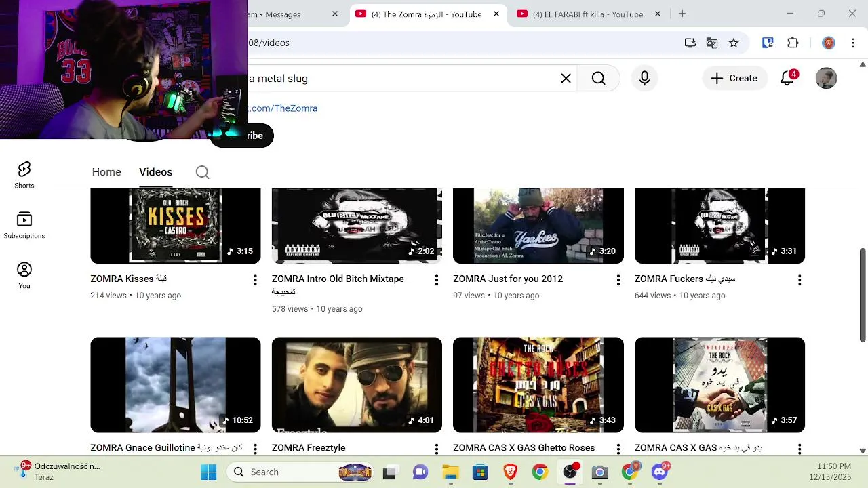Bookmark this page with star icon

(x=734, y=43)
